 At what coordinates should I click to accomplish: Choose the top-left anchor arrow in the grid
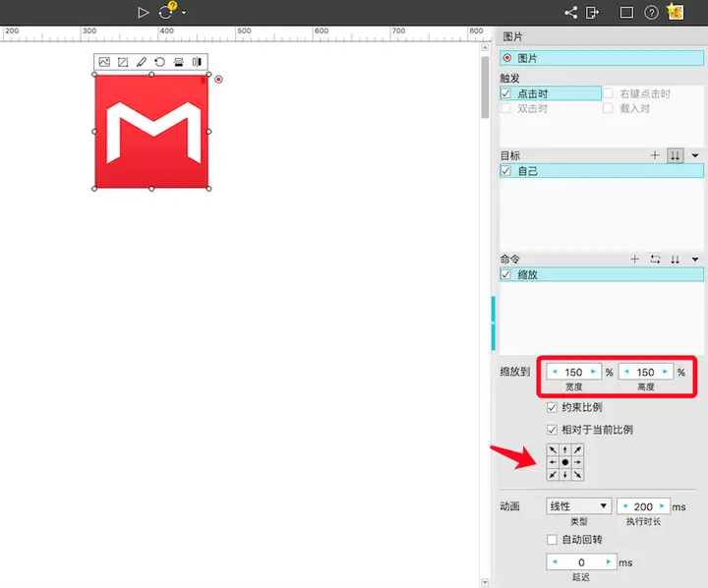click(x=553, y=449)
